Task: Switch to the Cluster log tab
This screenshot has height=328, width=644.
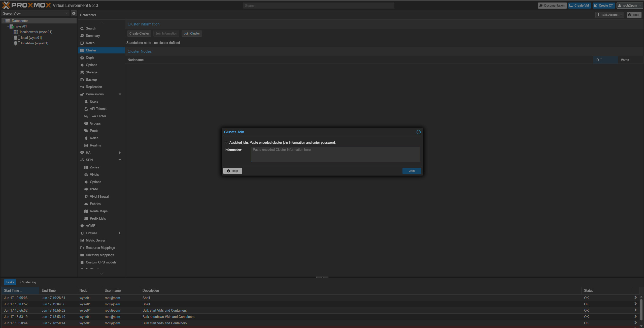Action: [28, 282]
